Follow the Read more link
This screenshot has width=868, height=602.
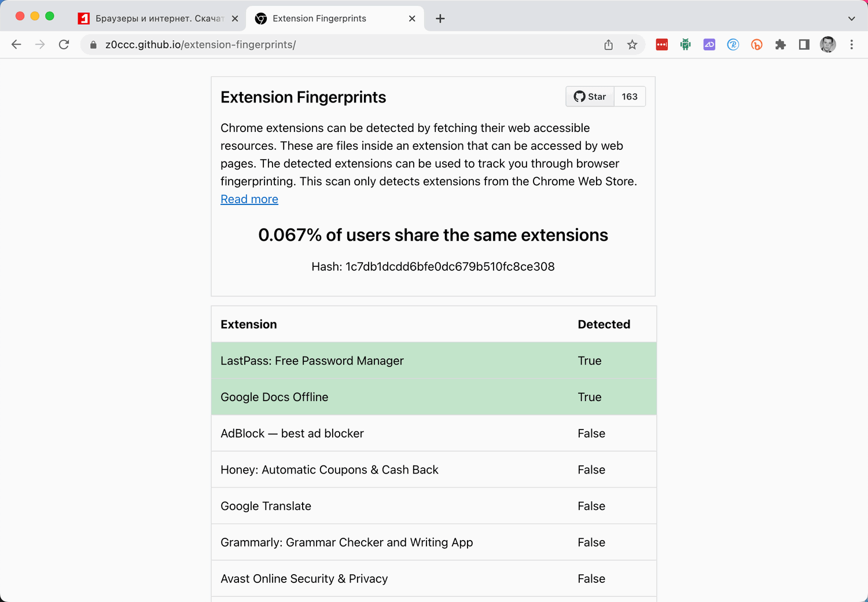[x=249, y=199]
